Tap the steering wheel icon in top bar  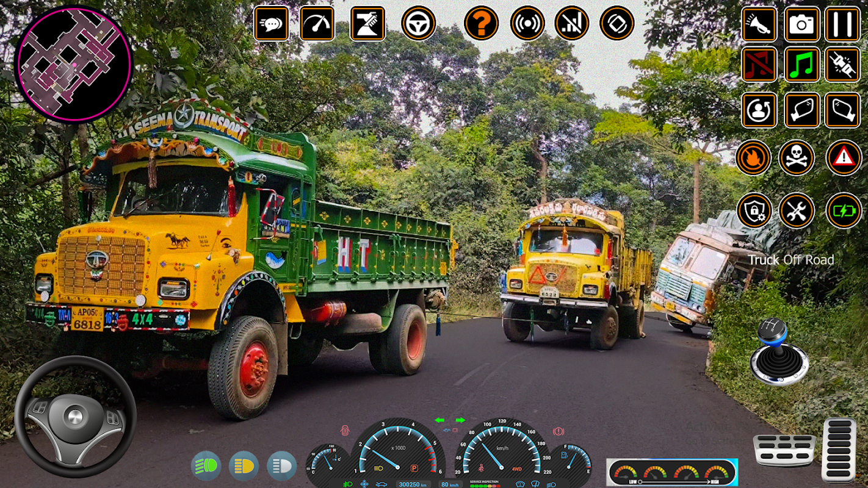[x=418, y=24]
